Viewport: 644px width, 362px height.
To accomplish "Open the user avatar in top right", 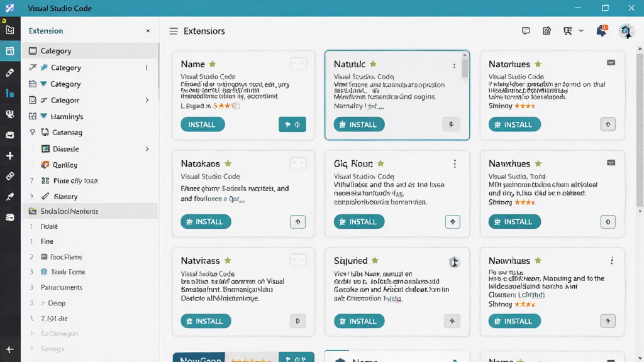I will 626,31.
